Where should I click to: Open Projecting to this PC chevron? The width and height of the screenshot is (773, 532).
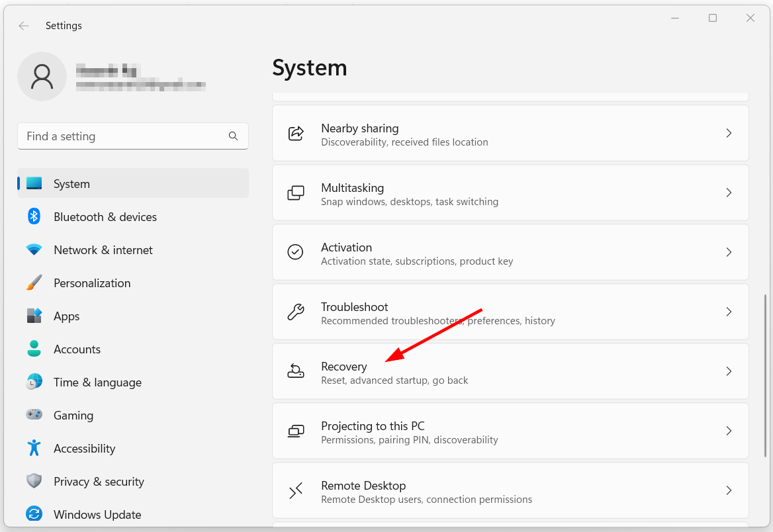[729, 431]
